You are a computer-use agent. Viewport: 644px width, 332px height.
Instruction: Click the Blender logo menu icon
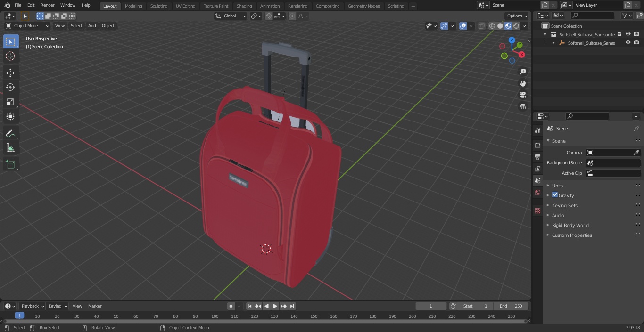coord(7,5)
